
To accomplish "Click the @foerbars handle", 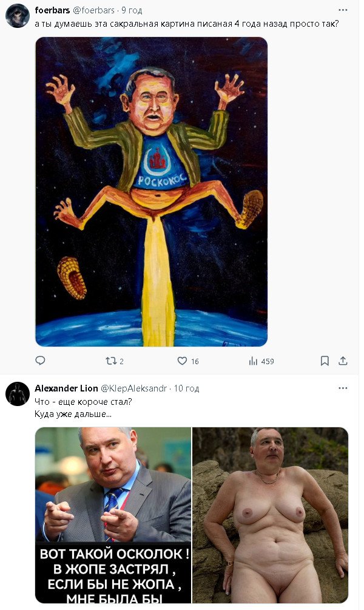I will pyautogui.click(x=95, y=10).
